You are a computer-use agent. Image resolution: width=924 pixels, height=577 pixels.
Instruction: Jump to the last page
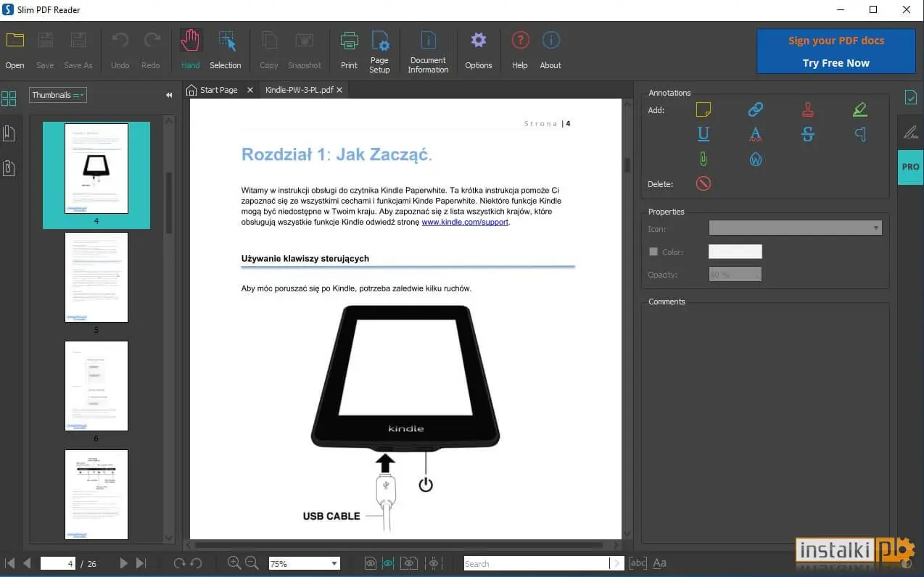[x=141, y=563]
